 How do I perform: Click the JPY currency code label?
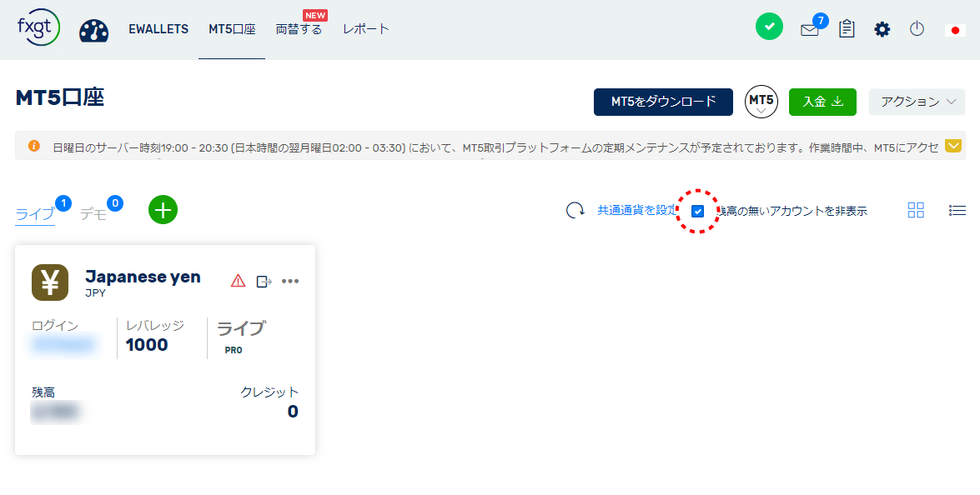coord(95,293)
